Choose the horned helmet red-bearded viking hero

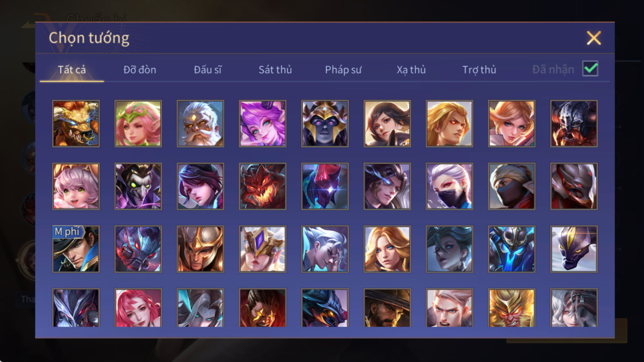(x=574, y=124)
